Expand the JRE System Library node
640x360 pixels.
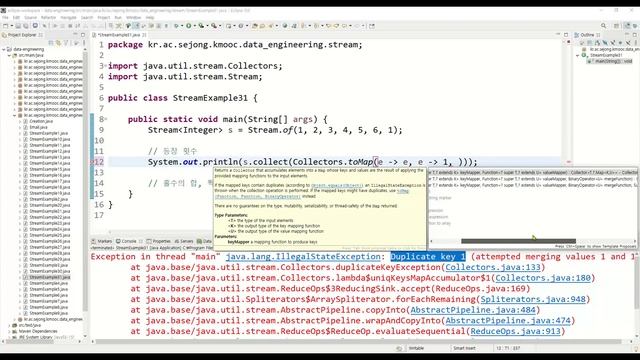(x=9, y=337)
